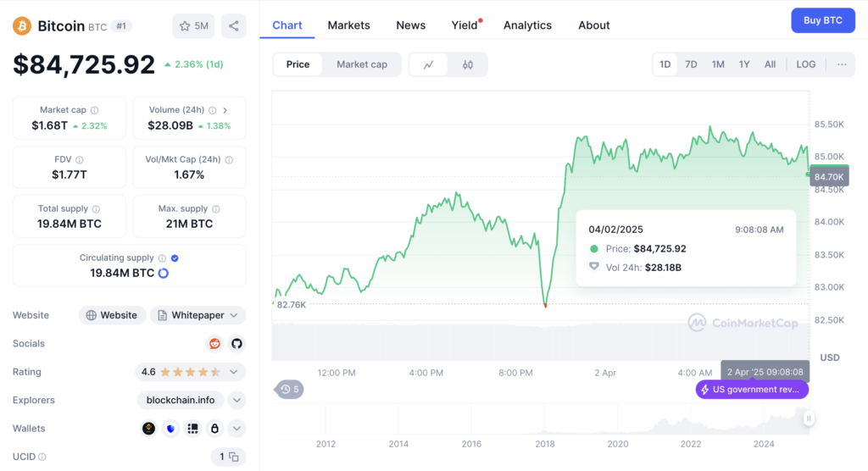The width and height of the screenshot is (868, 471).
Task: Set chart range to 1Y
Action: coord(744,64)
